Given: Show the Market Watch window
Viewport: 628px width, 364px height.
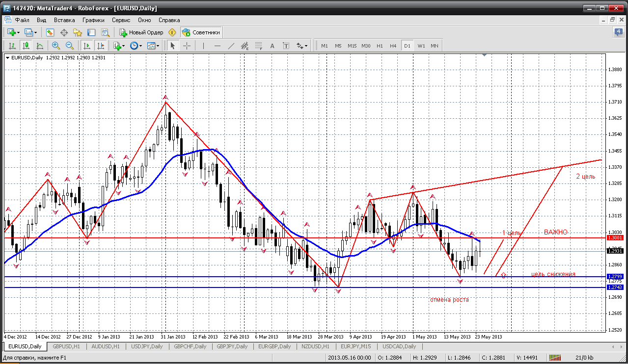Looking at the screenshot, I should [50, 32].
